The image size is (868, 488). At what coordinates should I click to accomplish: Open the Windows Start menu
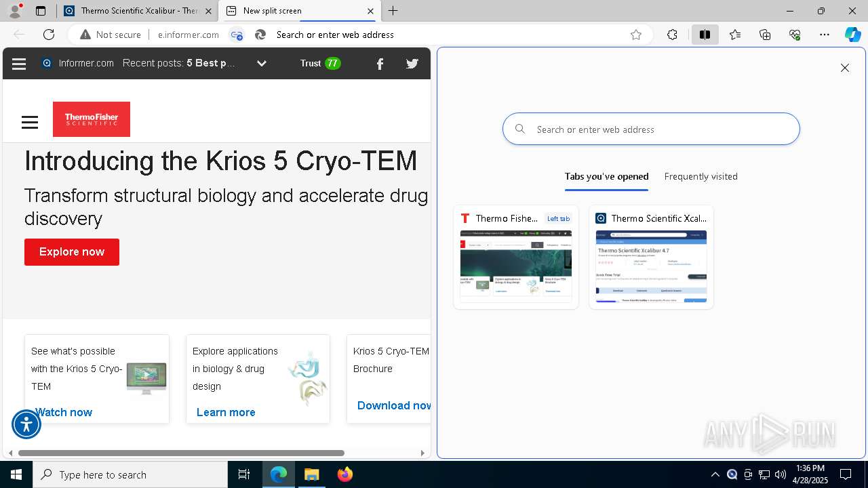[16, 474]
